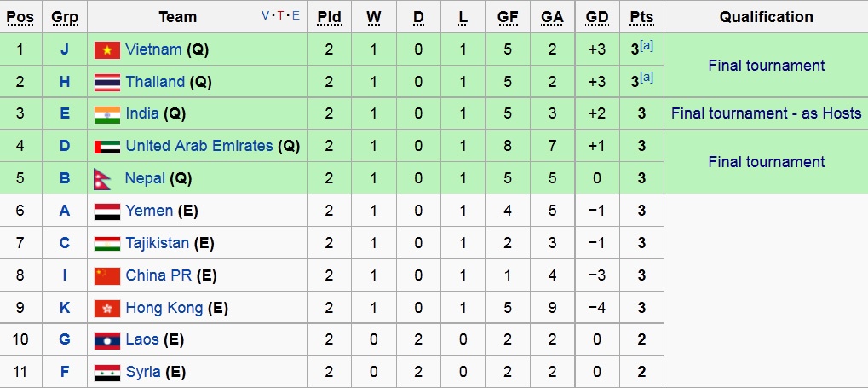Image resolution: width=868 pixels, height=388 pixels.
Task: Click the Thailand flag icon
Action: click(x=106, y=83)
